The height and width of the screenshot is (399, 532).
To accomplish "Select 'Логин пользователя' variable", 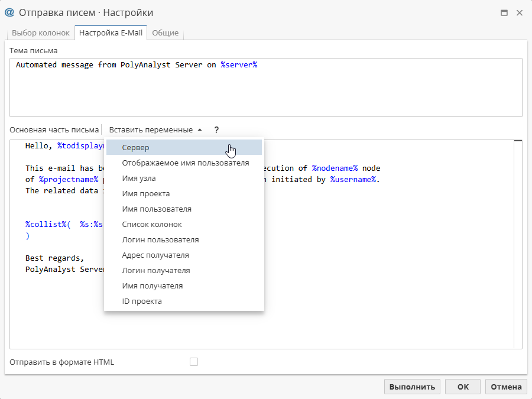I will pyautogui.click(x=184, y=240).
